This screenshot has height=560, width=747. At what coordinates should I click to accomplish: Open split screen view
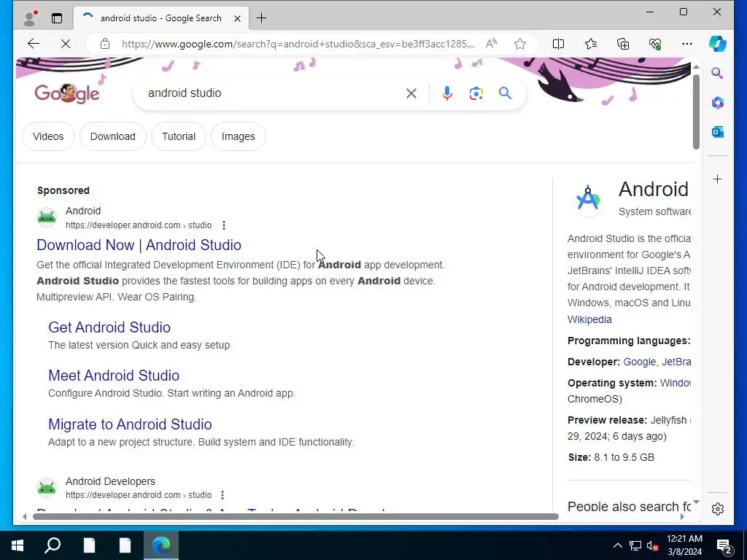pyautogui.click(x=558, y=44)
